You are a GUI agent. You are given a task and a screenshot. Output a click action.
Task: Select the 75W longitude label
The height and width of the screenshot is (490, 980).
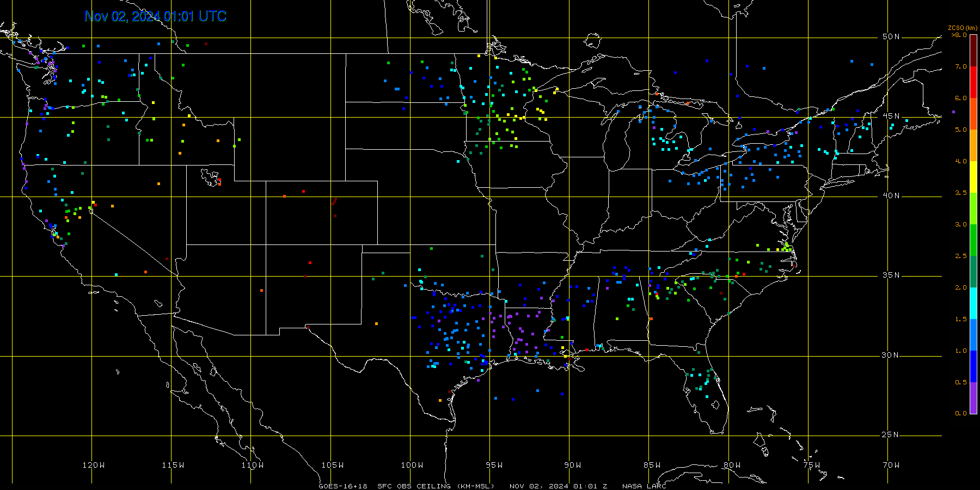(812, 465)
